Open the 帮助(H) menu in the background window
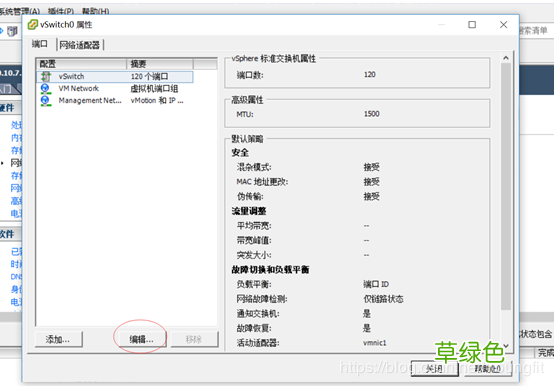 point(95,11)
